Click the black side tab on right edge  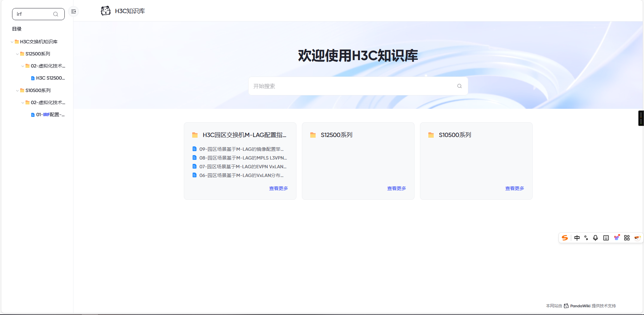click(641, 118)
